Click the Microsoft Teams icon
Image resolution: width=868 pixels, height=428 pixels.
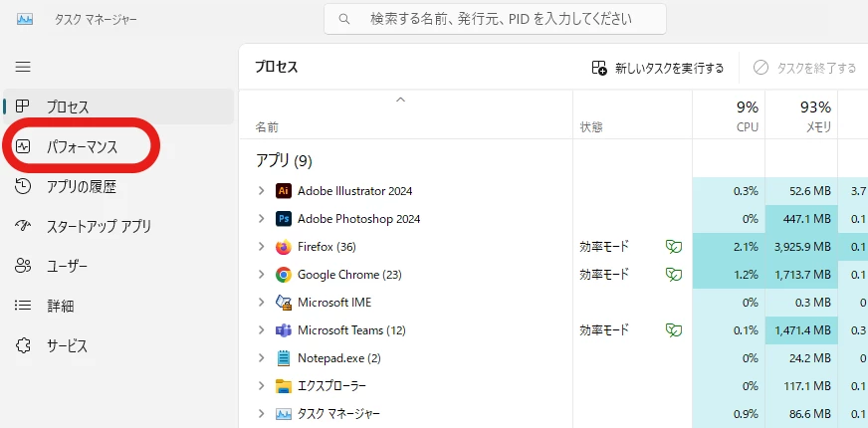point(284,330)
